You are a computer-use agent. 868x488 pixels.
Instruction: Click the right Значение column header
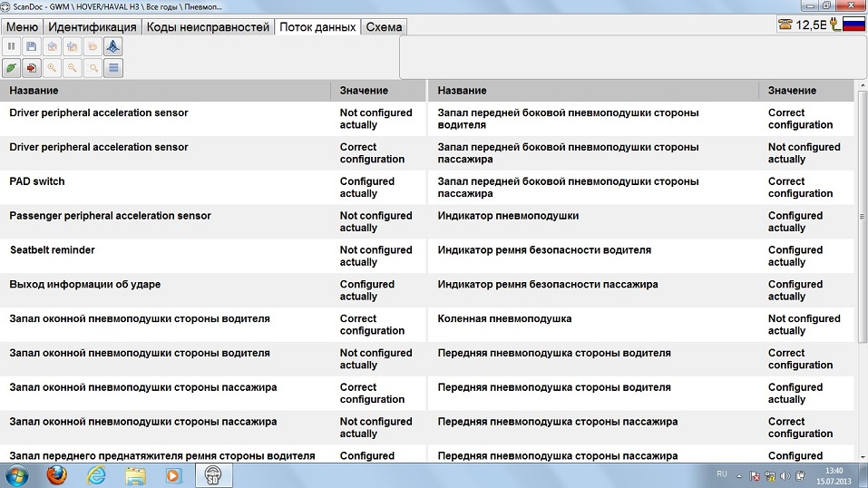coord(806,91)
